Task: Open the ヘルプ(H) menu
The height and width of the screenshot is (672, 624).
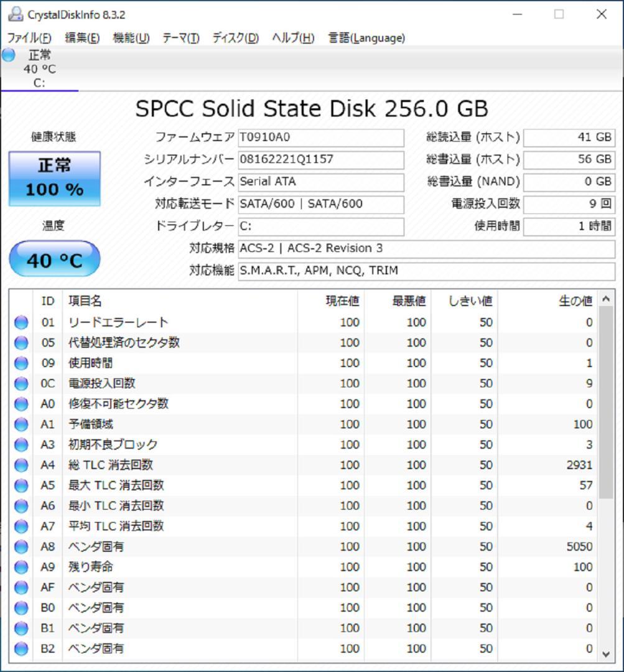Action: pyautogui.click(x=293, y=38)
